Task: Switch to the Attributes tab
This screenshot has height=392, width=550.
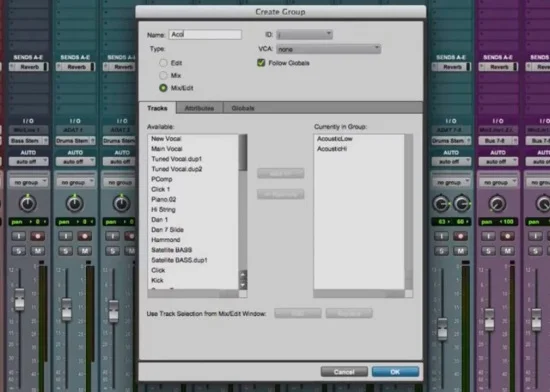Action: (x=199, y=108)
